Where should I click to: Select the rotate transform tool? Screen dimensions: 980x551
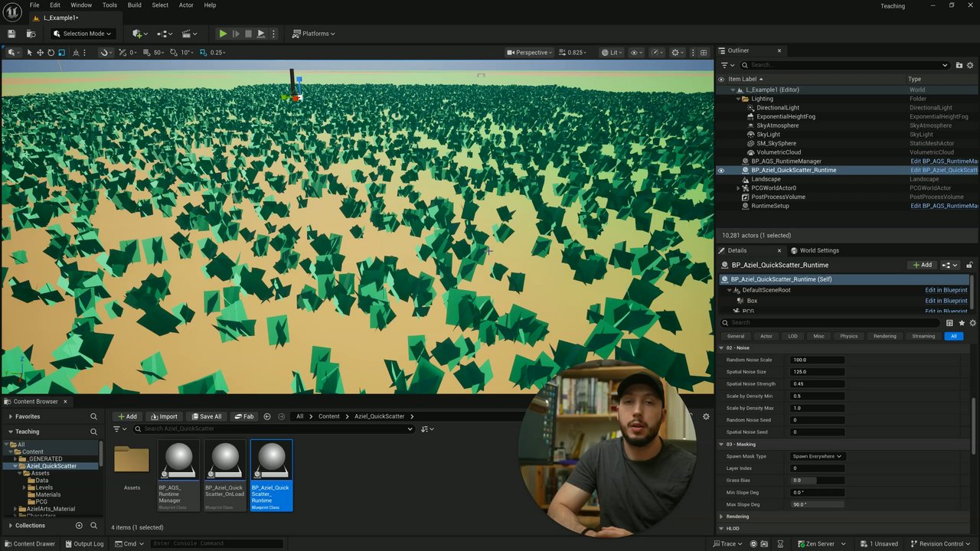[51, 53]
